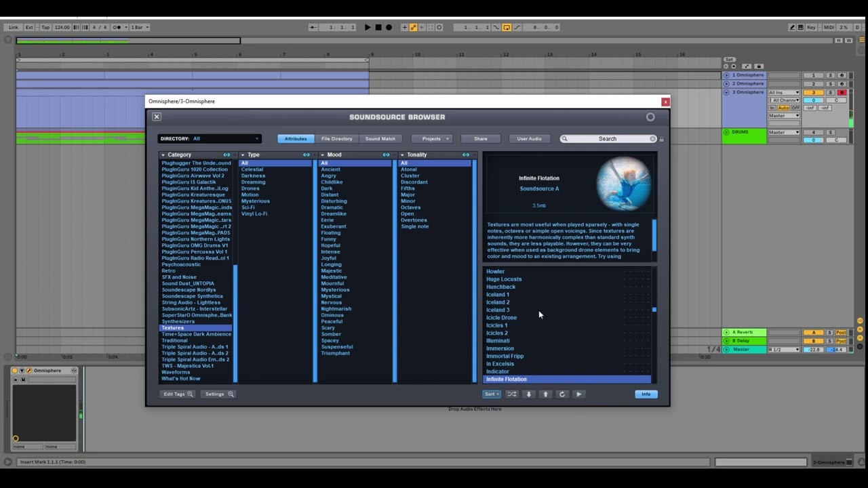The height and width of the screenshot is (488, 868).
Task: Click the Search input field
Action: coord(608,139)
